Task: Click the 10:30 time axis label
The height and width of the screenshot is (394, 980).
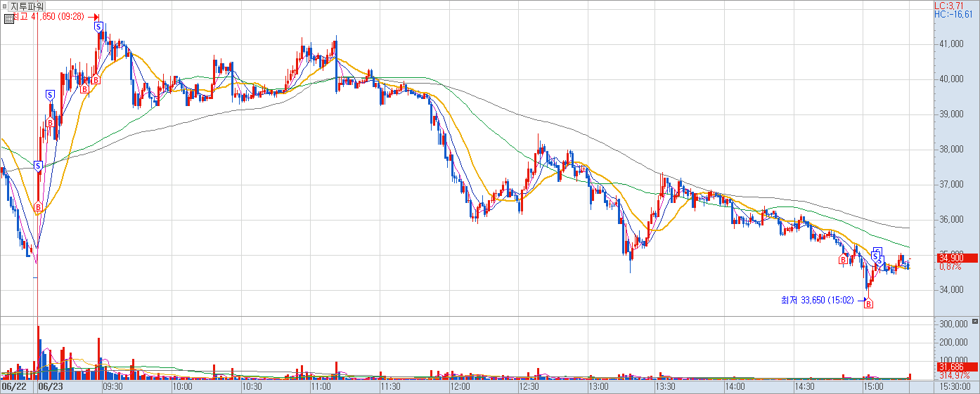Action: pyautogui.click(x=252, y=386)
